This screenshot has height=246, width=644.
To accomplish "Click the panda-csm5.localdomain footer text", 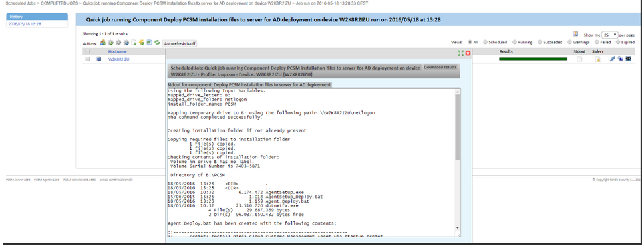I will (116, 180).
